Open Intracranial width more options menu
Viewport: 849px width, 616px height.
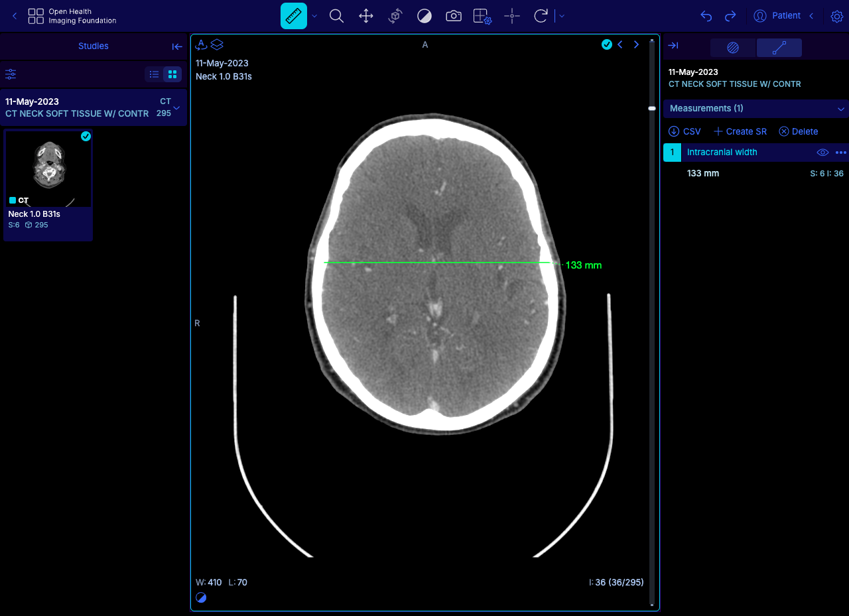click(841, 153)
